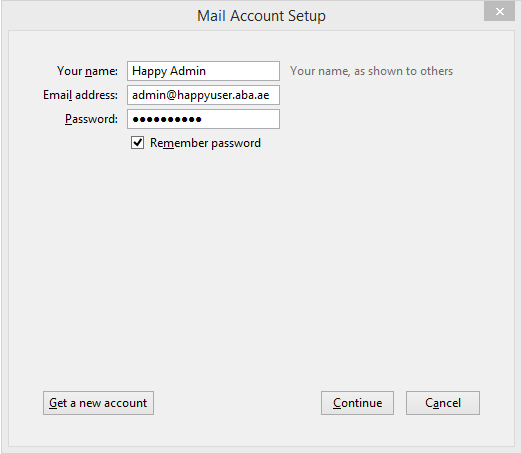Click the "Password:" field label

91,119
